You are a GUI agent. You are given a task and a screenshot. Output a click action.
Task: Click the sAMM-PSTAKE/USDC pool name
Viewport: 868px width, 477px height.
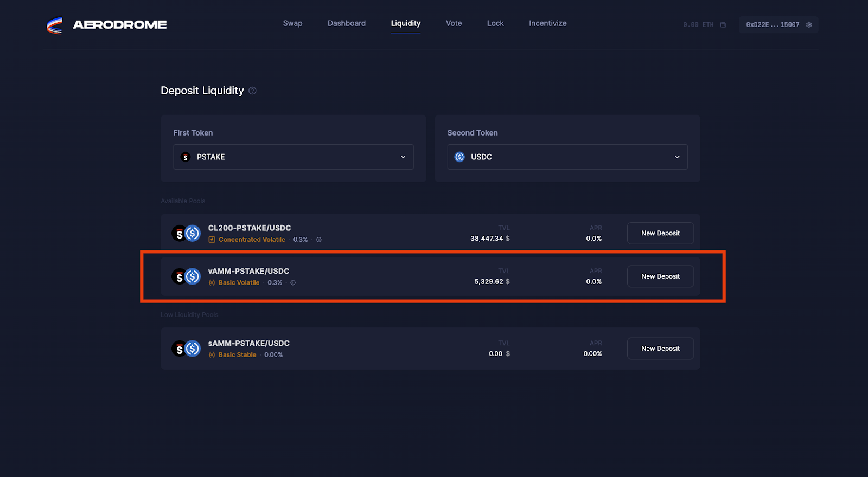(x=249, y=343)
